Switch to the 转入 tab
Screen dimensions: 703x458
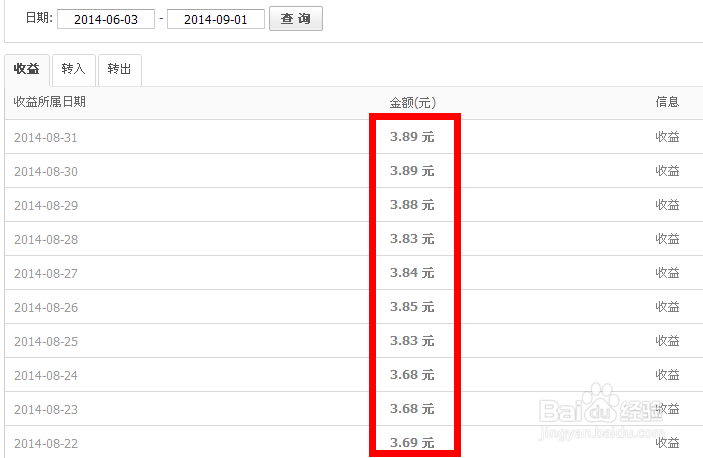tap(74, 69)
